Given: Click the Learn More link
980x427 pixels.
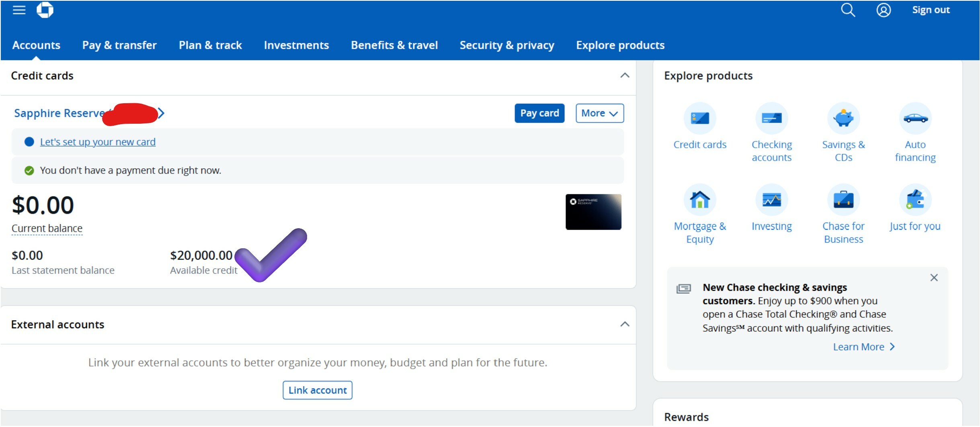Looking at the screenshot, I should coord(859,347).
